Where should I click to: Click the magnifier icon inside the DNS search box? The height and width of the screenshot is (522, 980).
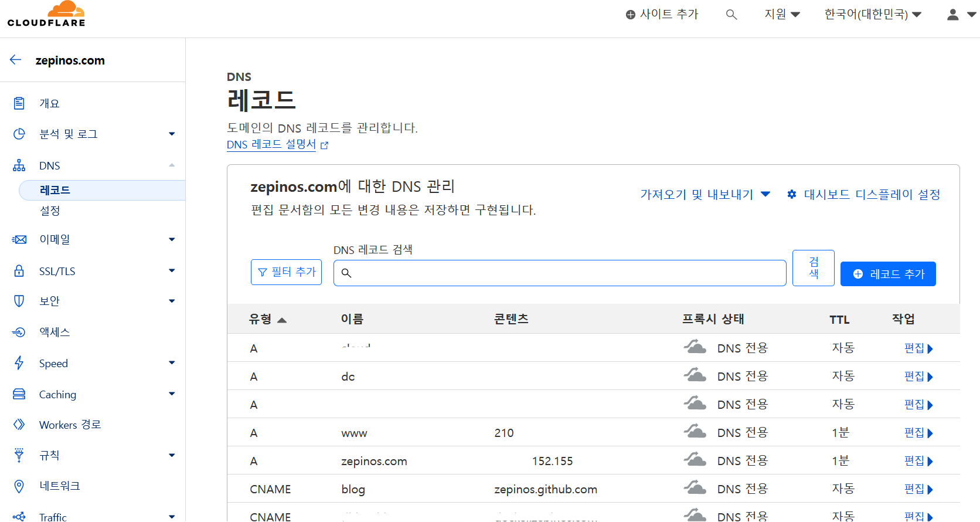(x=346, y=273)
